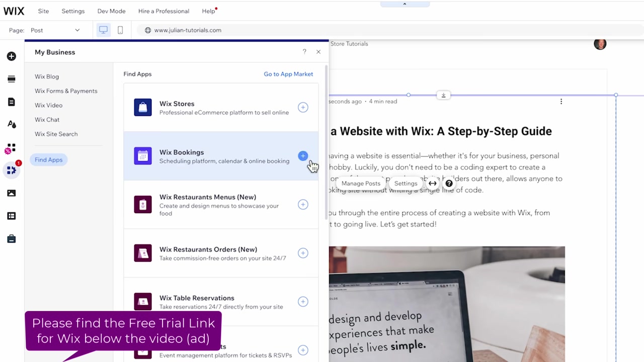644x362 pixels.
Task: Click the download handle on section top edge
Action: tap(443, 95)
